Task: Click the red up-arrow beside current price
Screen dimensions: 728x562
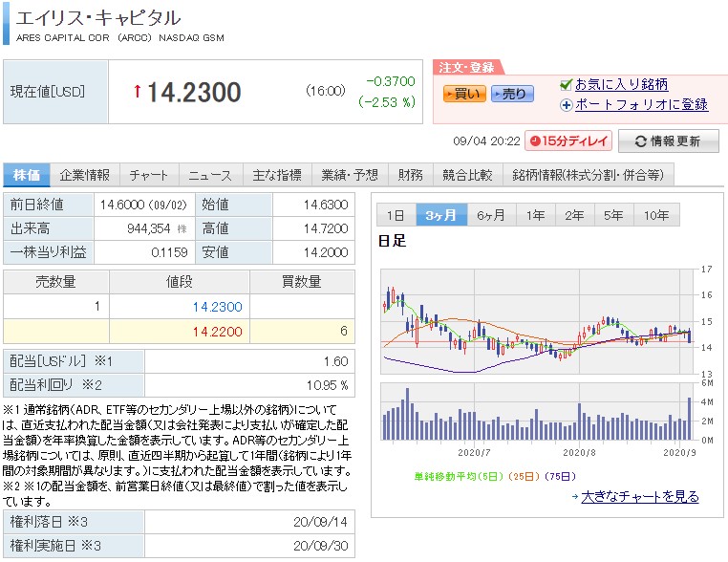Action: coord(138,91)
